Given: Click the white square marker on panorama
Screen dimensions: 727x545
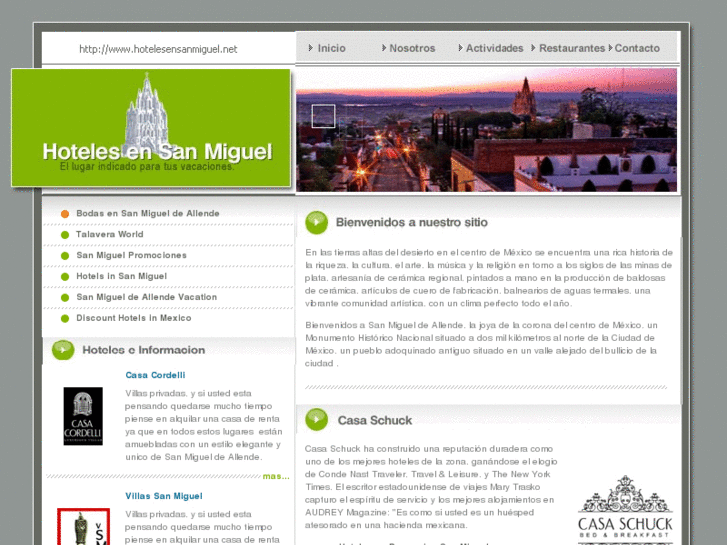Looking at the screenshot, I should (x=323, y=116).
